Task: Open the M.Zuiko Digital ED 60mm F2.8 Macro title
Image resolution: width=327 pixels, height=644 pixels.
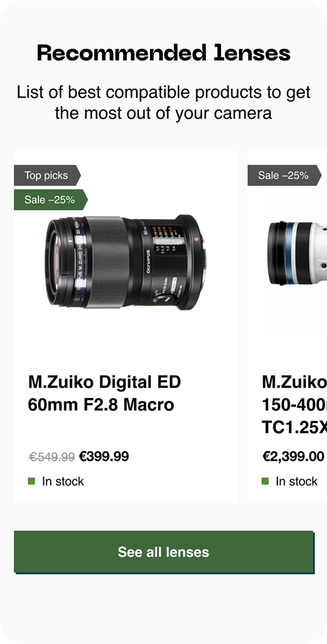Action: tap(105, 393)
